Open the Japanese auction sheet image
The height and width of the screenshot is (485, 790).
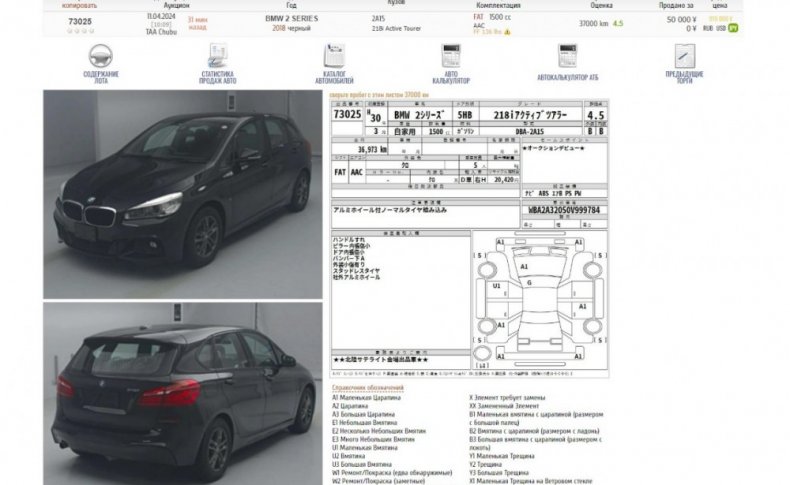coord(470,238)
